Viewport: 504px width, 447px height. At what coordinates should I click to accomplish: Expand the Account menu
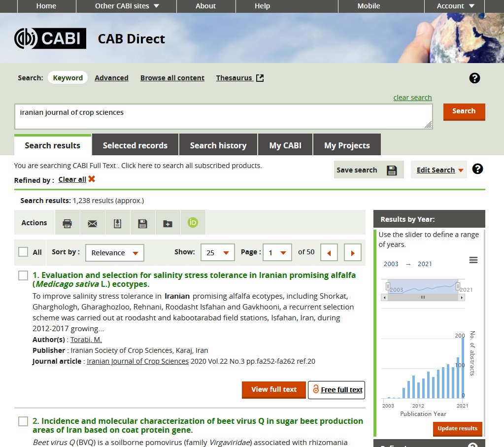tap(455, 6)
